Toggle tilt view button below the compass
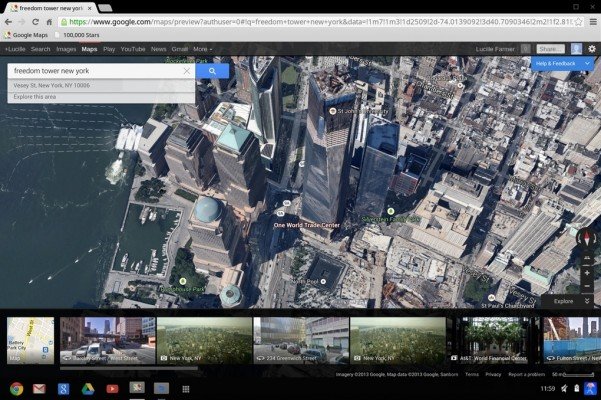 [x=587, y=258]
